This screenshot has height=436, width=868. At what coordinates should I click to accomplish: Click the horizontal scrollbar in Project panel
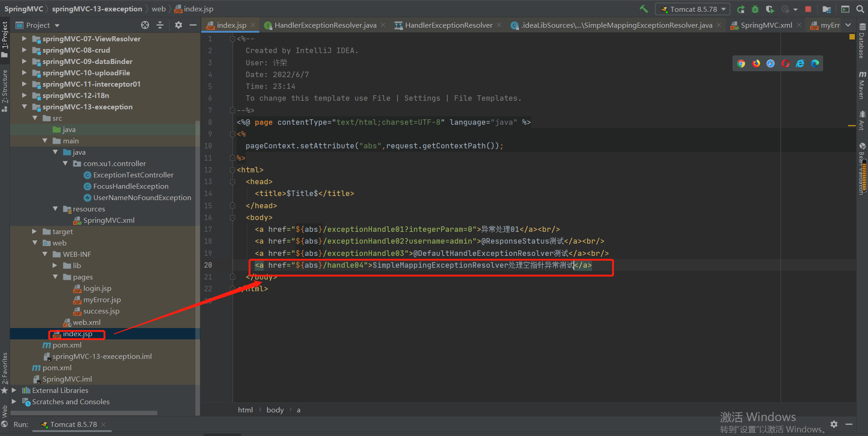pyautogui.click(x=84, y=413)
